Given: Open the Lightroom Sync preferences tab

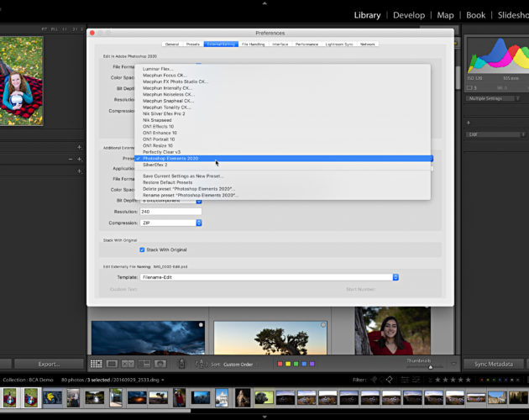Looking at the screenshot, I should tap(339, 45).
